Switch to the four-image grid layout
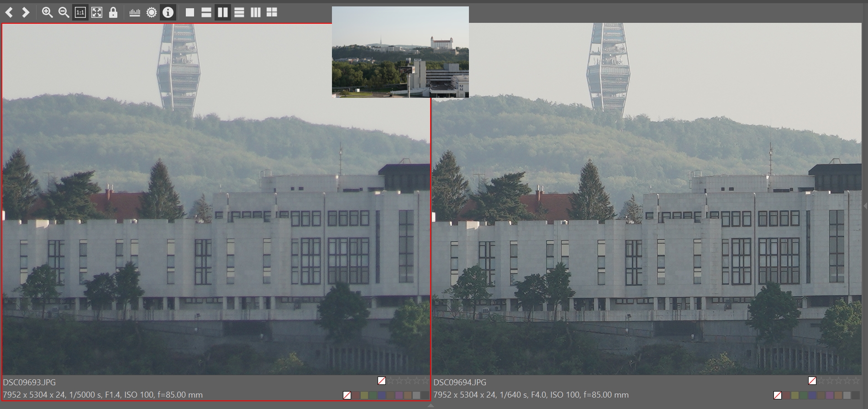Image resolution: width=868 pixels, height=409 pixels. [x=272, y=12]
